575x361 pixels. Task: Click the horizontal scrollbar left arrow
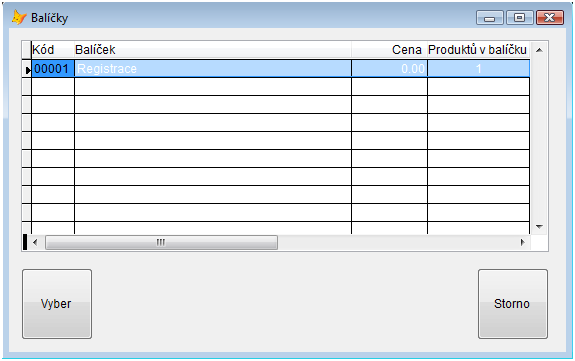point(35,242)
